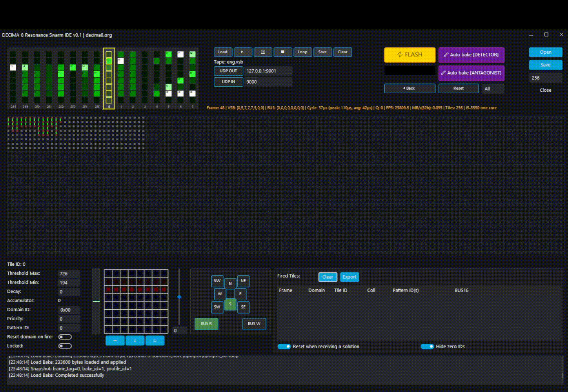Enable Loop playback mode
Image resolution: width=568 pixels, height=392 pixels.
302,52
